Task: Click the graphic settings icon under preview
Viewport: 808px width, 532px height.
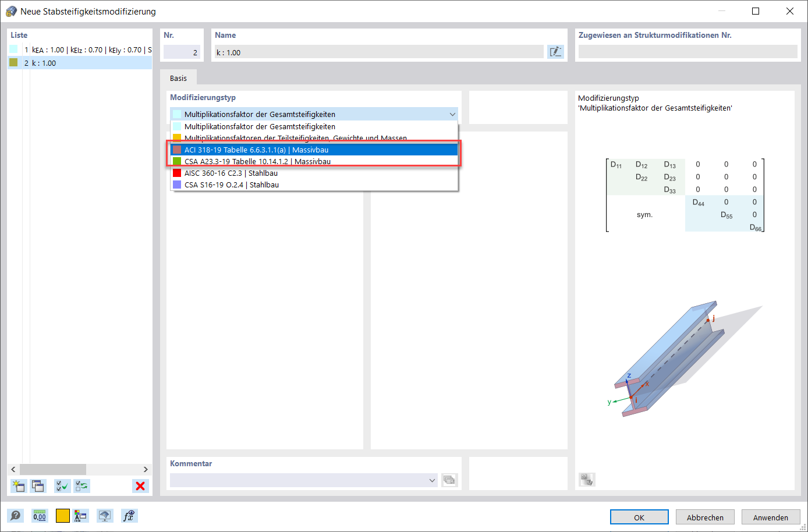Action: coord(587,480)
